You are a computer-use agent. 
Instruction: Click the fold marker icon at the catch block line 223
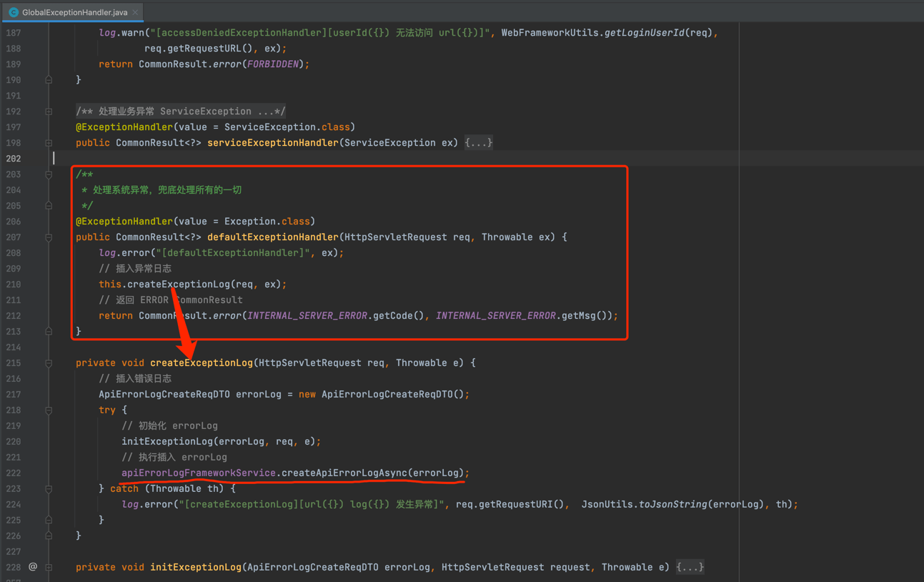(49, 488)
